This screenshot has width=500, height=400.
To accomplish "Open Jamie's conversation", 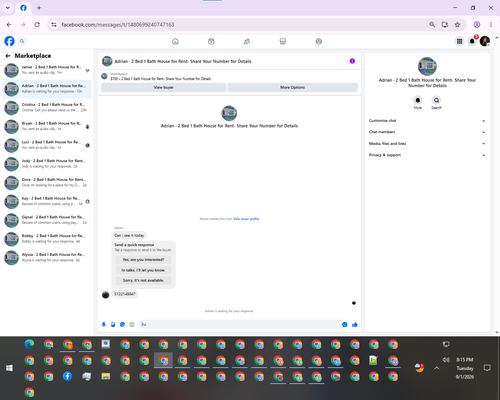I will click(x=47, y=70).
